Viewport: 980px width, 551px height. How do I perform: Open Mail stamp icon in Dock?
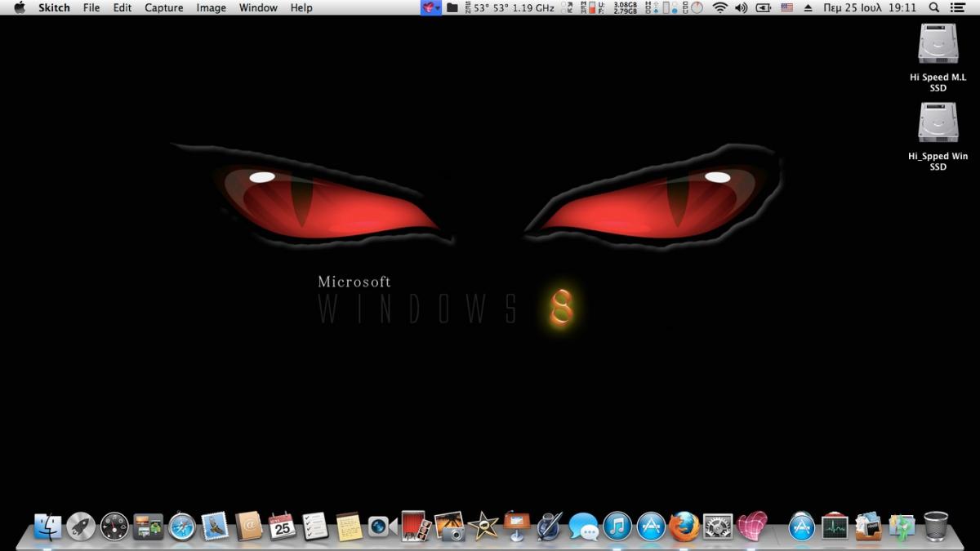215,526
